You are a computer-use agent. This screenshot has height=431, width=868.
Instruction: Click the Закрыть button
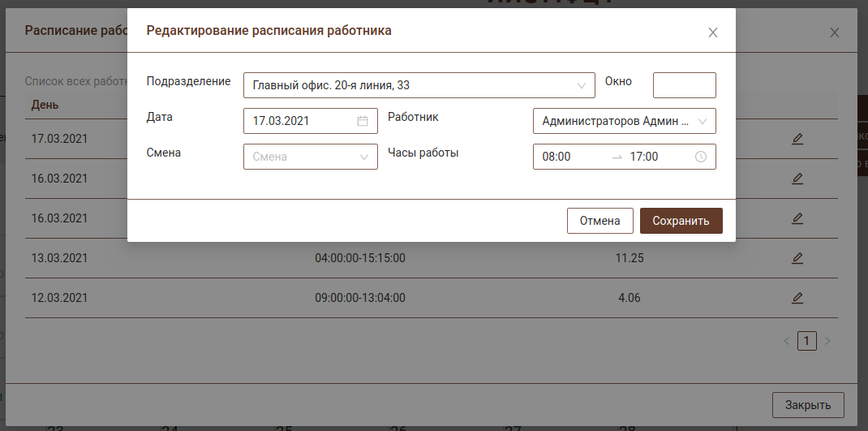tap(808, 404)
